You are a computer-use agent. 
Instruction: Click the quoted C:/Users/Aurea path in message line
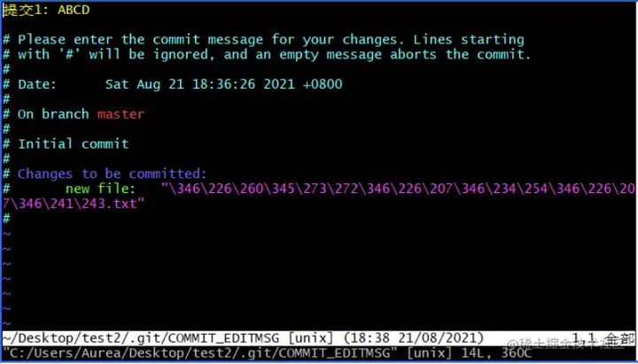click(x=199, y=353)
